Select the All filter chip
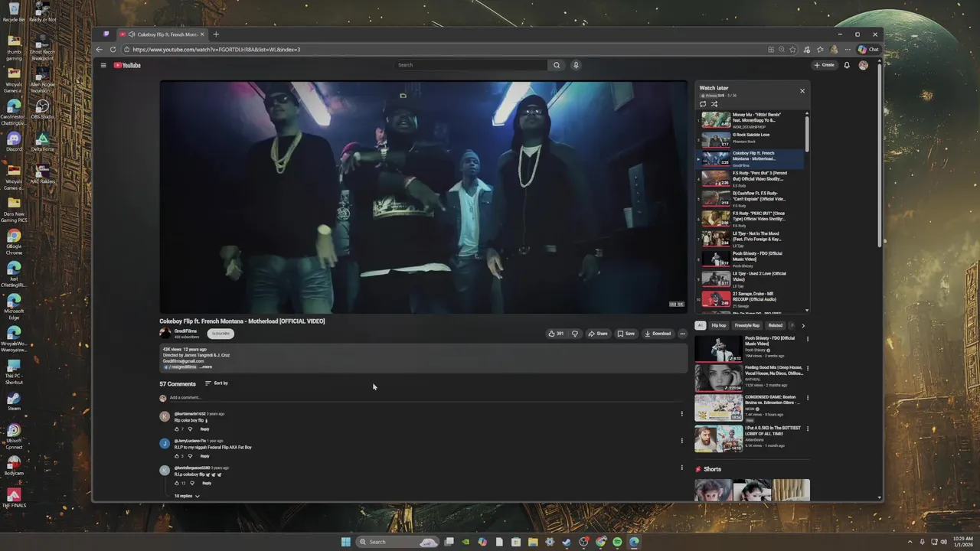 click(x=700, y=326)
